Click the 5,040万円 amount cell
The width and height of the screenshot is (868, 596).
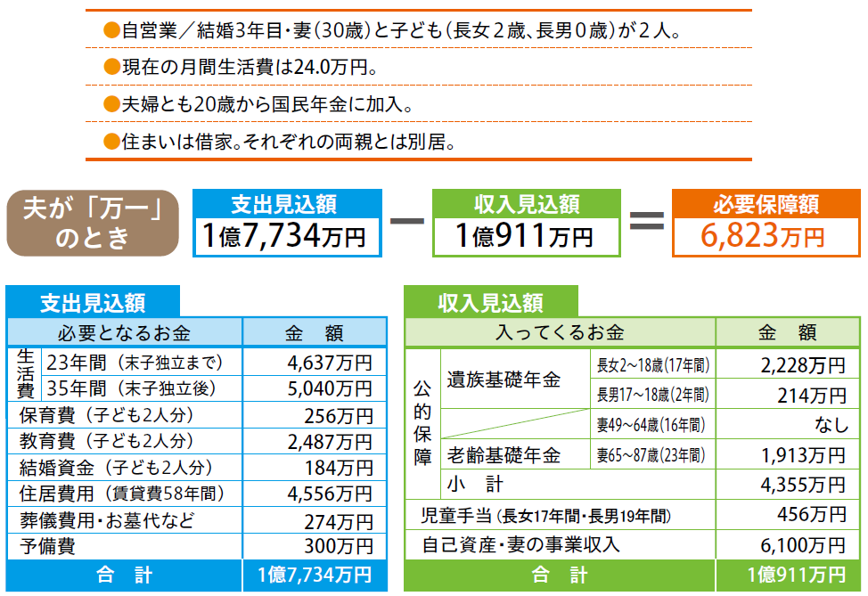point(315,388)
